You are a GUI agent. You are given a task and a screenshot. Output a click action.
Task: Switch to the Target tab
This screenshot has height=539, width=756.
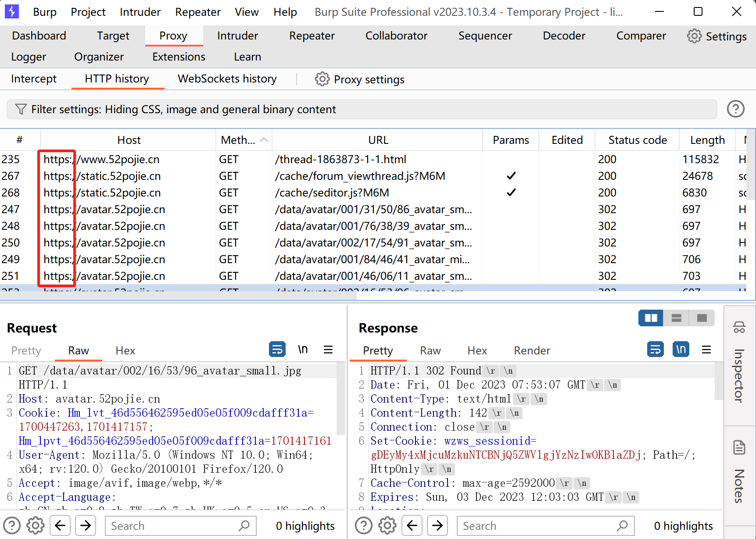point(113,36)
